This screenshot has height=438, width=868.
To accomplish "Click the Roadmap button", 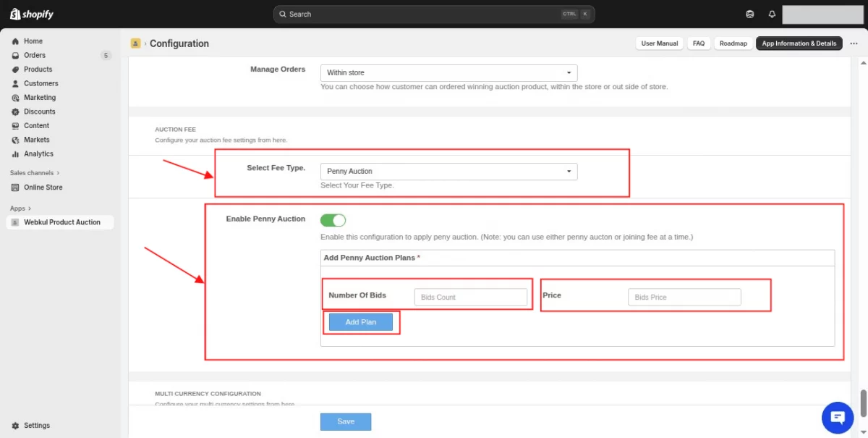I will [733, 43].
